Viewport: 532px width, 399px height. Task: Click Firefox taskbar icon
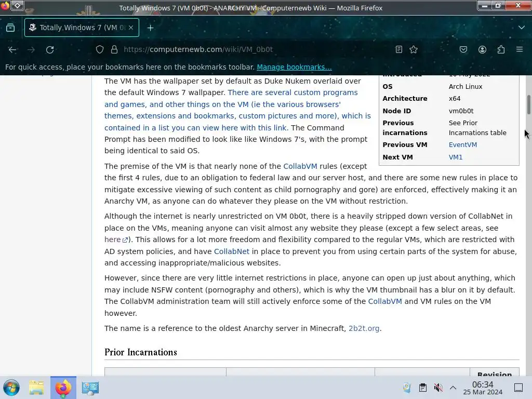63,388
